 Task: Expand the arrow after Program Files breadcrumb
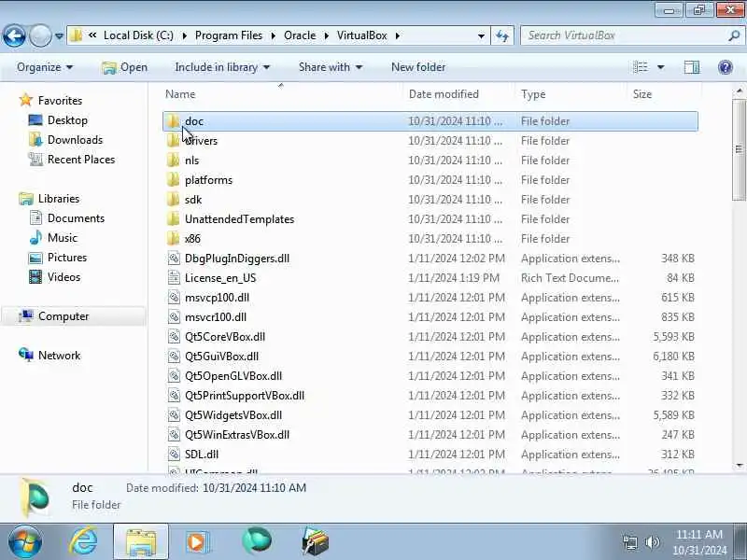pos(274,35)
